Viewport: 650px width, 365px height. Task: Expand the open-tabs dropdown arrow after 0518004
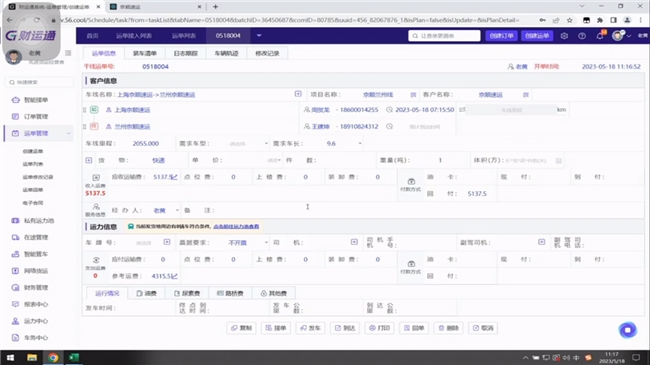point(259,36)
